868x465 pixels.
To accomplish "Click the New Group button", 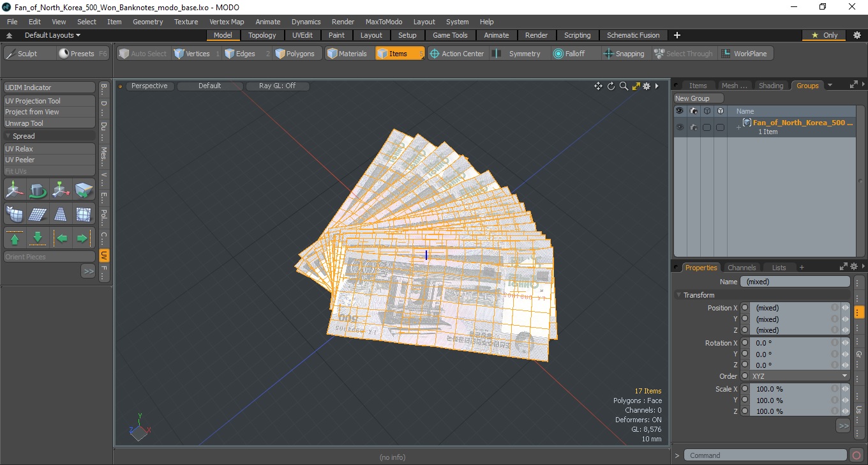I will click(699, 98).
